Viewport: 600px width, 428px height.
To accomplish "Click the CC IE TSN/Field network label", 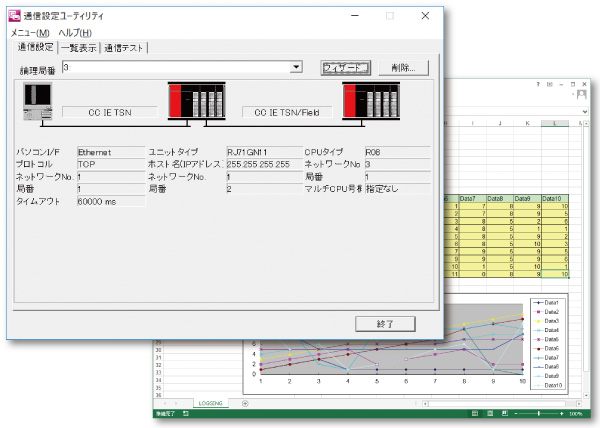I will (285, 113).
